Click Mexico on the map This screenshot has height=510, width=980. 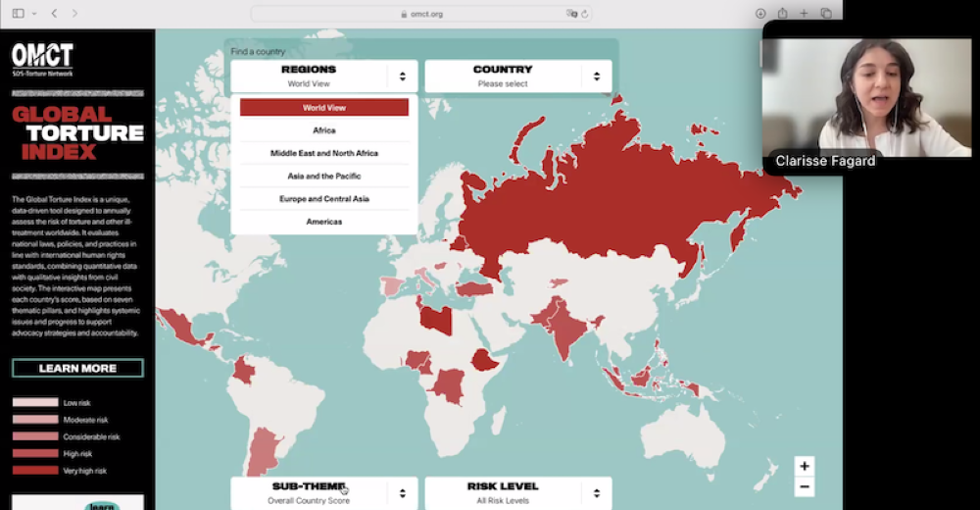[181, 329]
